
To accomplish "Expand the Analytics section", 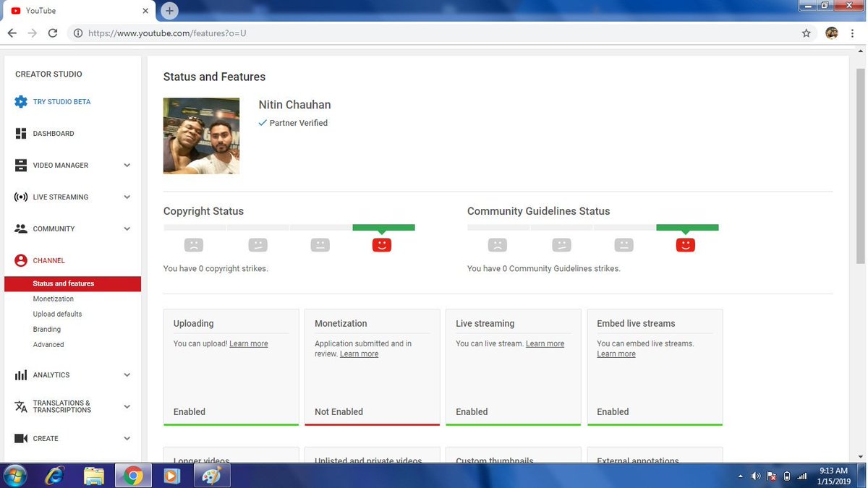I will [127, 375].
